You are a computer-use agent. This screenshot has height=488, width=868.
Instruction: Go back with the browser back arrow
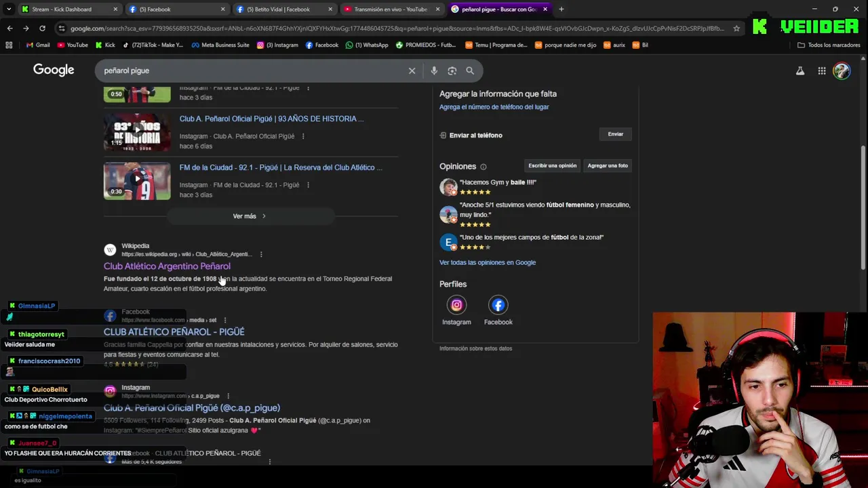9,28
